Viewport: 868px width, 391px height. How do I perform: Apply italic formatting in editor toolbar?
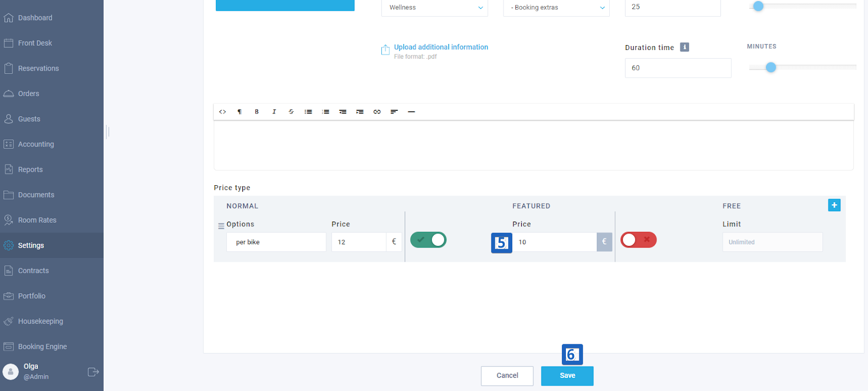[274, 112]
